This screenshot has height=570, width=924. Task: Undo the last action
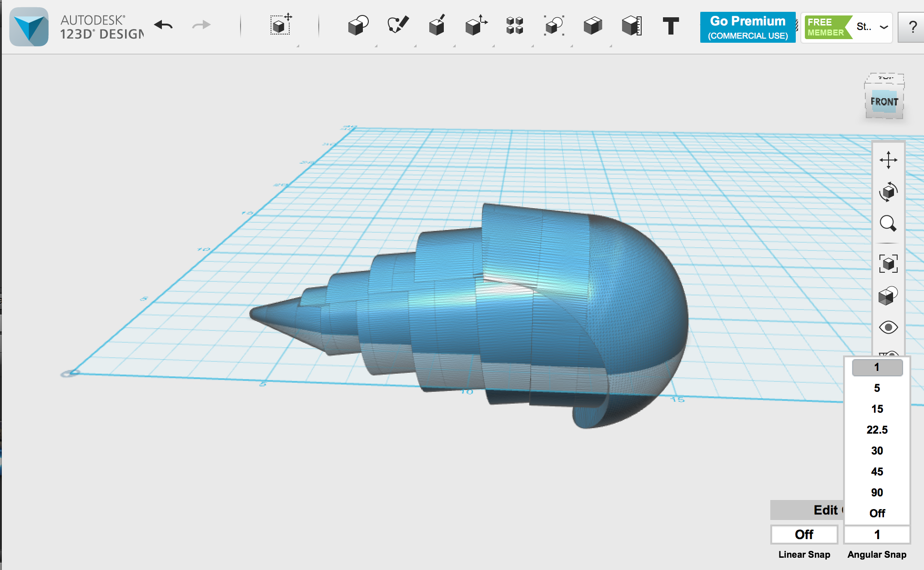click(164, 25)
